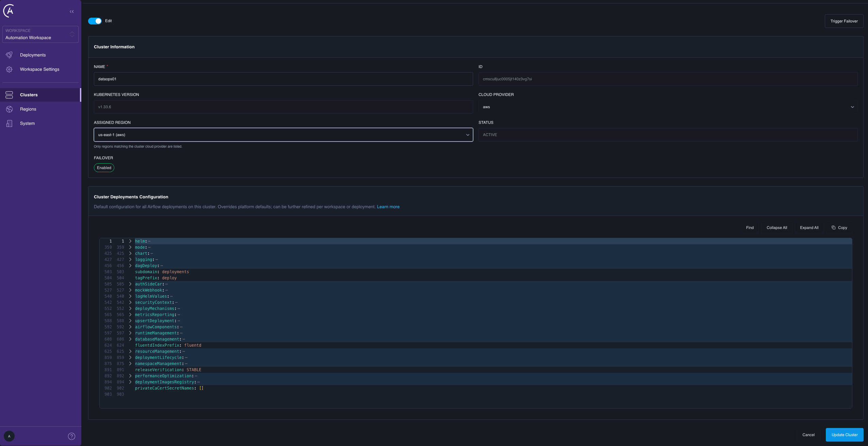Select Clusters in sidebar
The height and width of the screenshot is (446, 868).
point(40,95)
